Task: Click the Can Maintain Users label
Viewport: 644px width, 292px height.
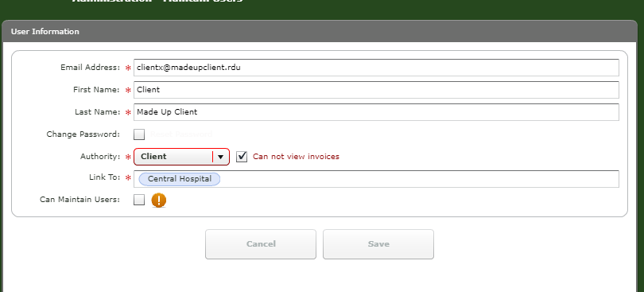Action: (80, 200)
